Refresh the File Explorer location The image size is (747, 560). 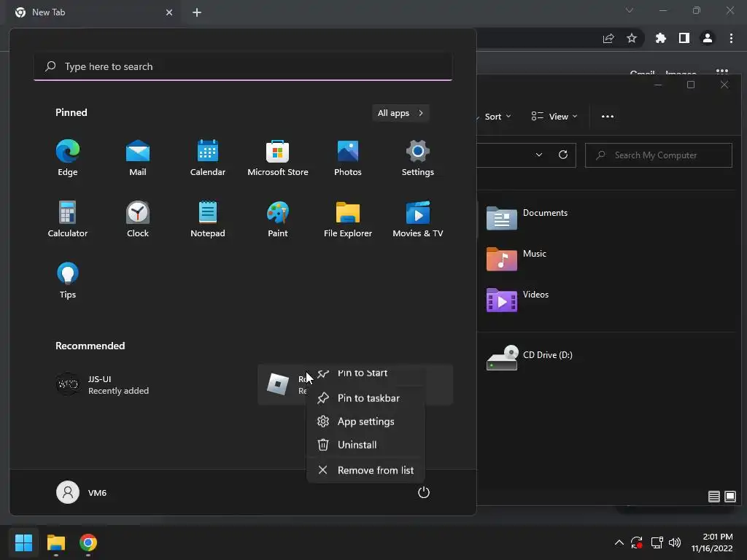tap(563, 155)
